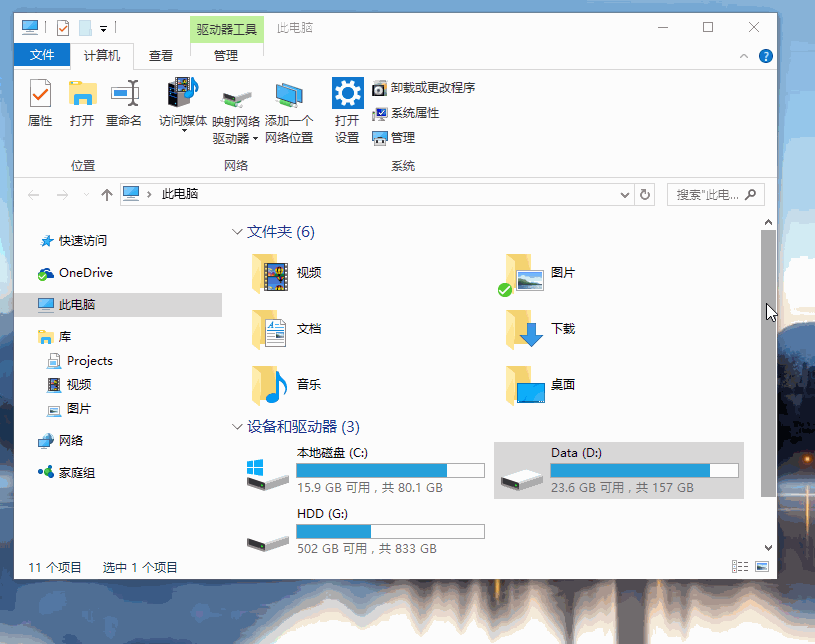
Task: Click inside the 搜索此电脑 search box
Action: 711,194
